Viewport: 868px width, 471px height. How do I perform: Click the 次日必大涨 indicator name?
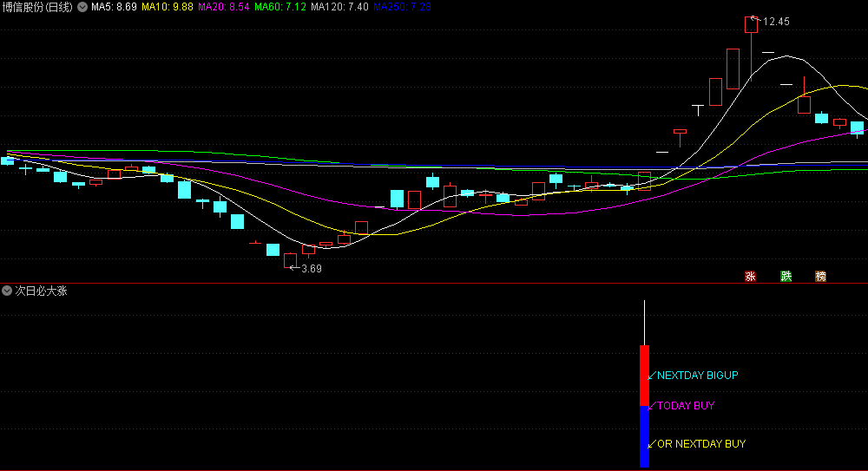pos(41,291)
